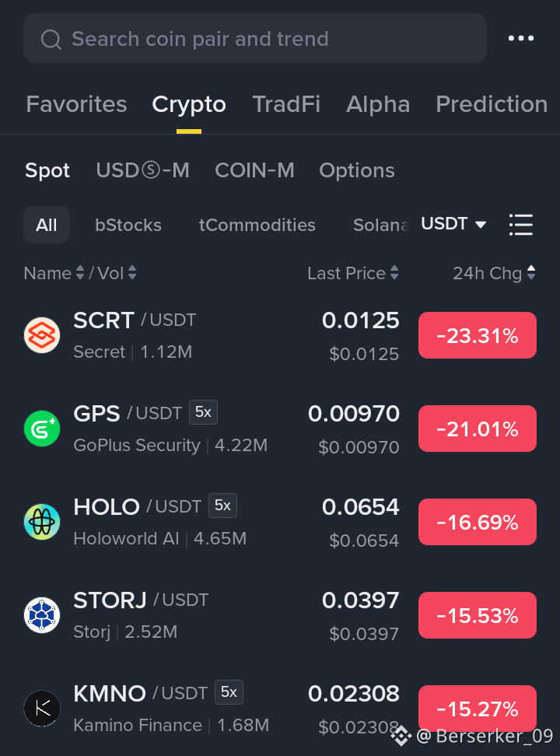Focus the search coin pair field

click(254, 39)
